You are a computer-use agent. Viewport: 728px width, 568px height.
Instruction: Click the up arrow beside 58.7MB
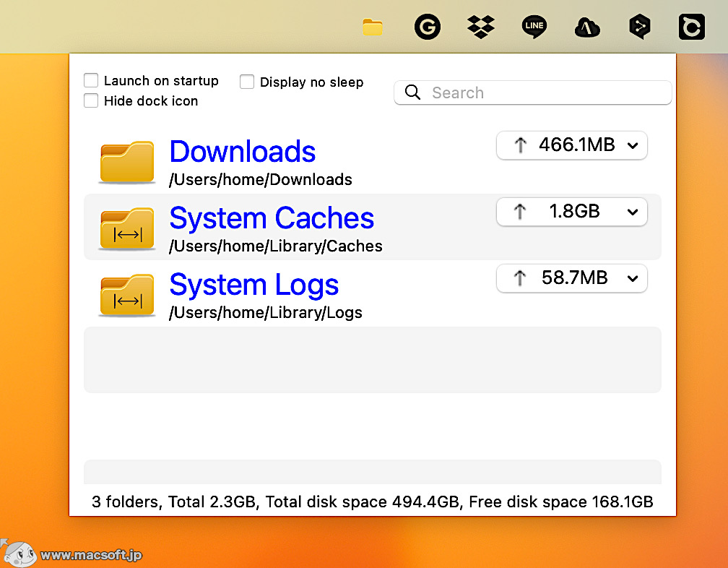pyautogui.click(x=520, y=278)
